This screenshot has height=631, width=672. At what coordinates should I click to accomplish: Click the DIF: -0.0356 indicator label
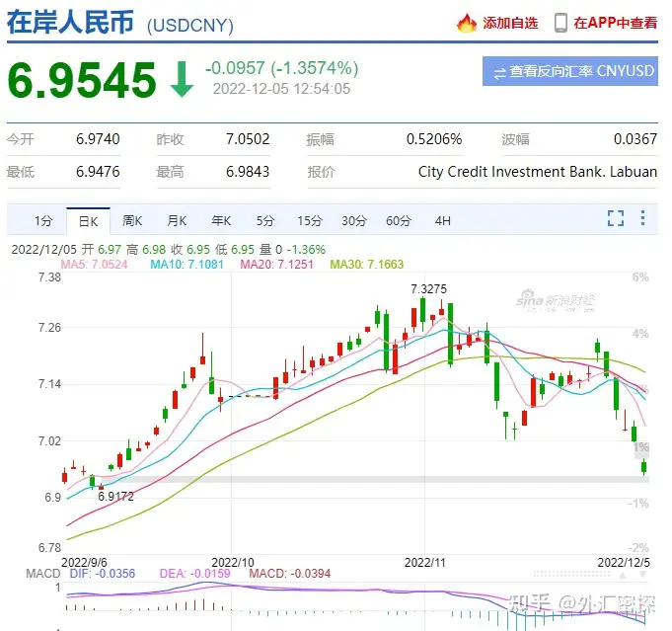pyautogui.click(x=103, y=574)
